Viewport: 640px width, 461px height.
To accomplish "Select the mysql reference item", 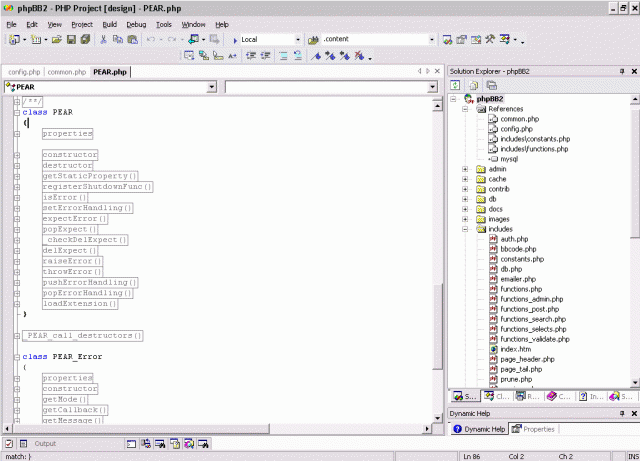I will (509, 159).
